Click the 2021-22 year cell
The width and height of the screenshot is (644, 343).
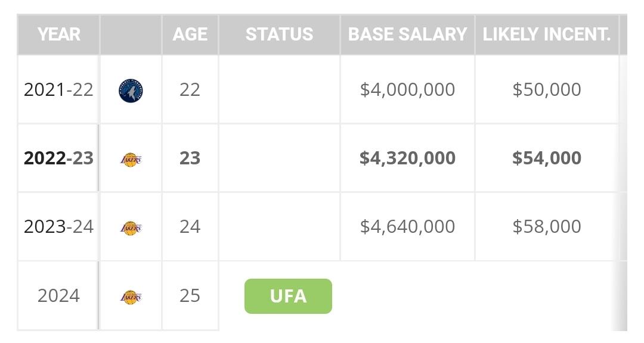(58, 90)
